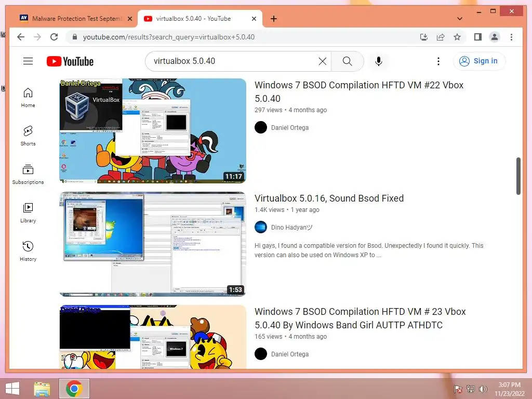Screen dimensions: 532x399
Task: Click the '1.4K views • 1 year ago' text
Action: tap(287, 210)
